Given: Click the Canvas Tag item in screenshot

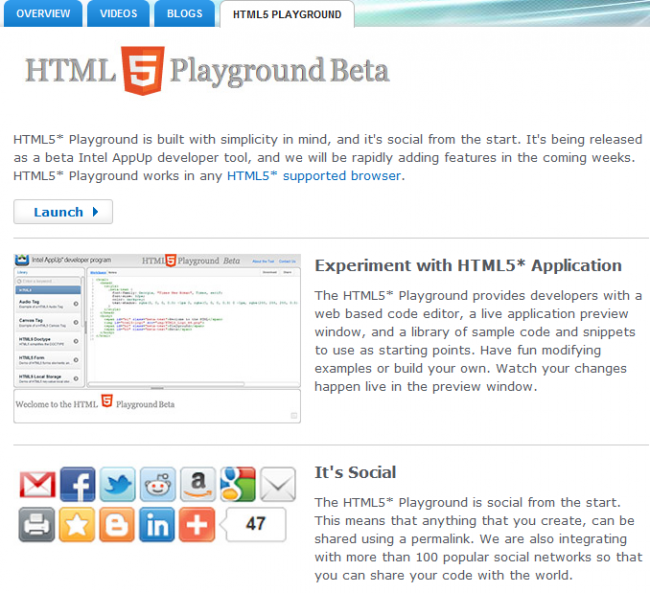Looking at the screenshot, I should 49,322.
